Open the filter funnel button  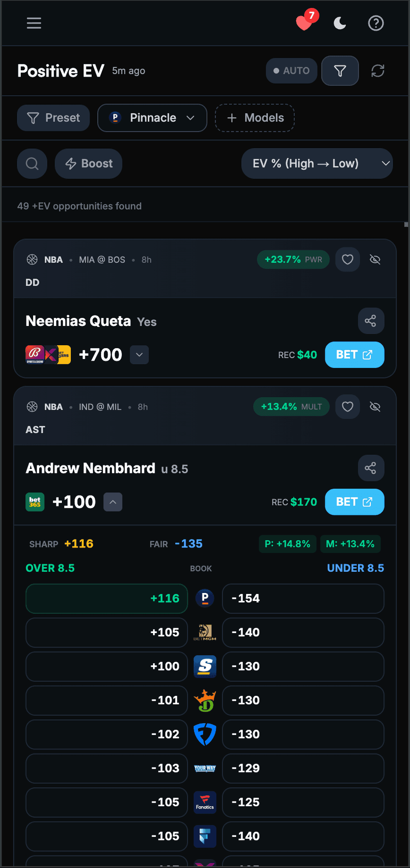[x=340, y=71]
